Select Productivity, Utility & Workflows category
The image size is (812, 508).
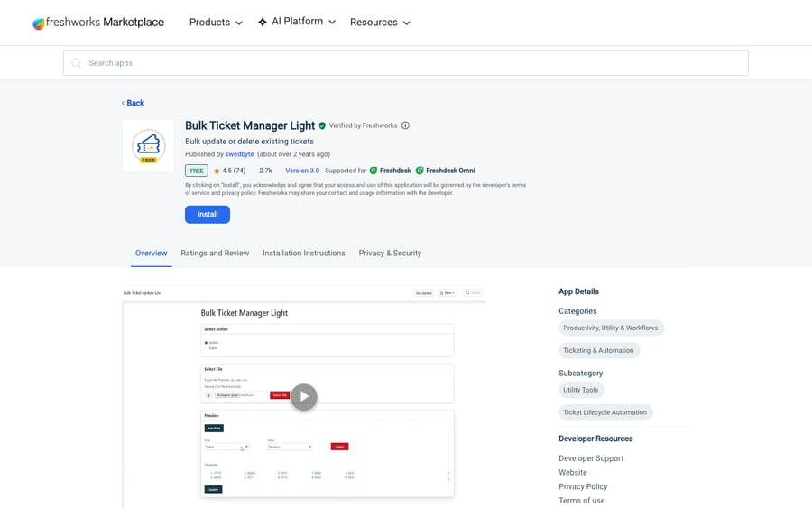[x=611, y=328]
